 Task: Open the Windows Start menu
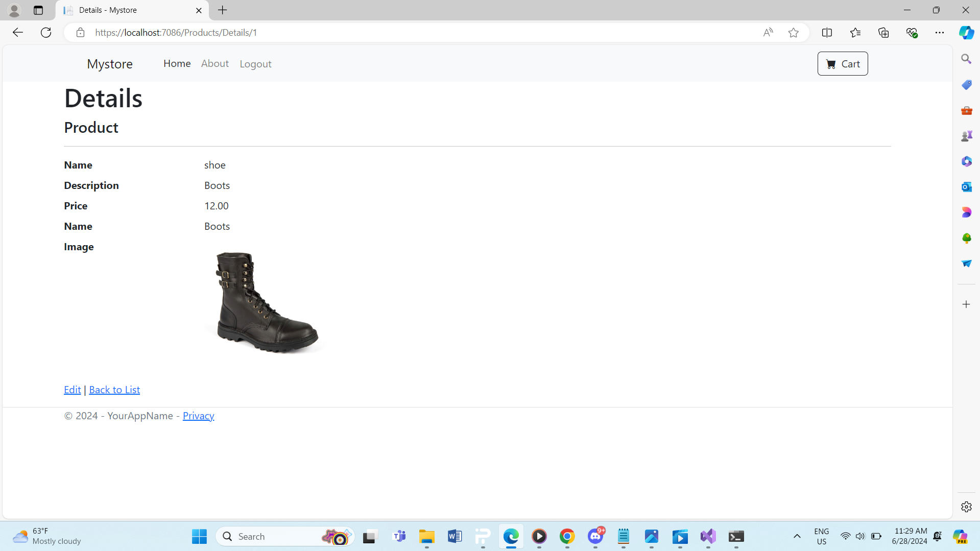[x=199, y=537]
